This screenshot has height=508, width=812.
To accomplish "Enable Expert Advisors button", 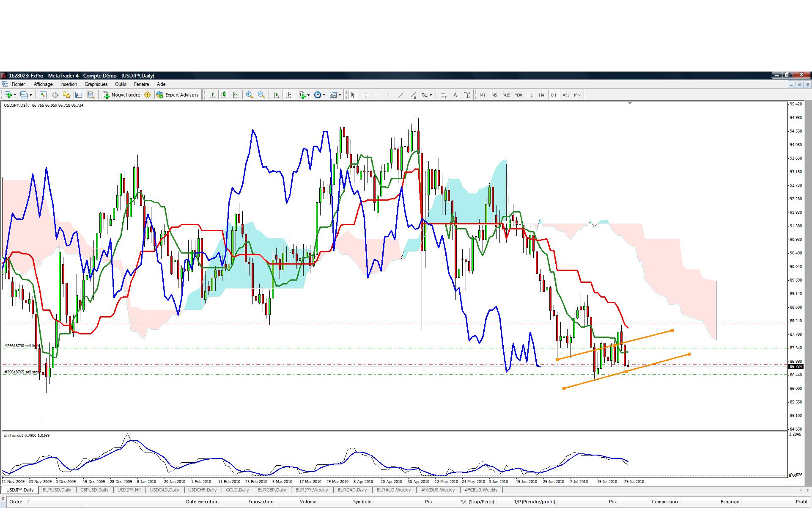I will pyautogui.click(x=177, y=95).
